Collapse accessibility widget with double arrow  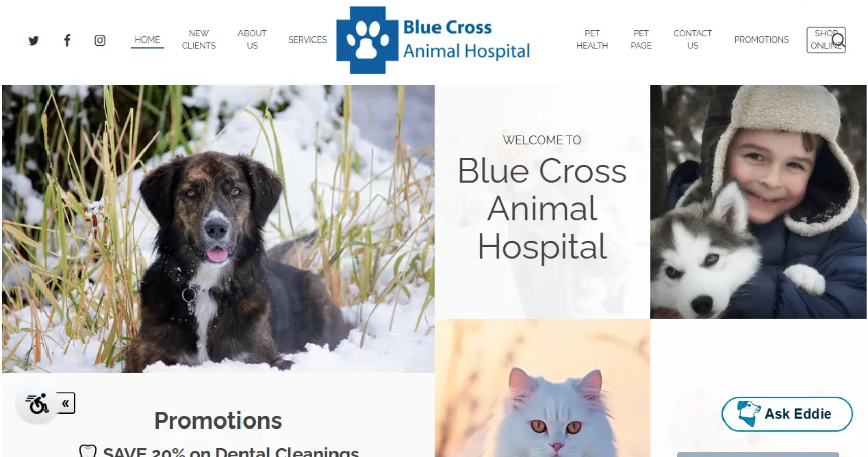pos(66,404)
